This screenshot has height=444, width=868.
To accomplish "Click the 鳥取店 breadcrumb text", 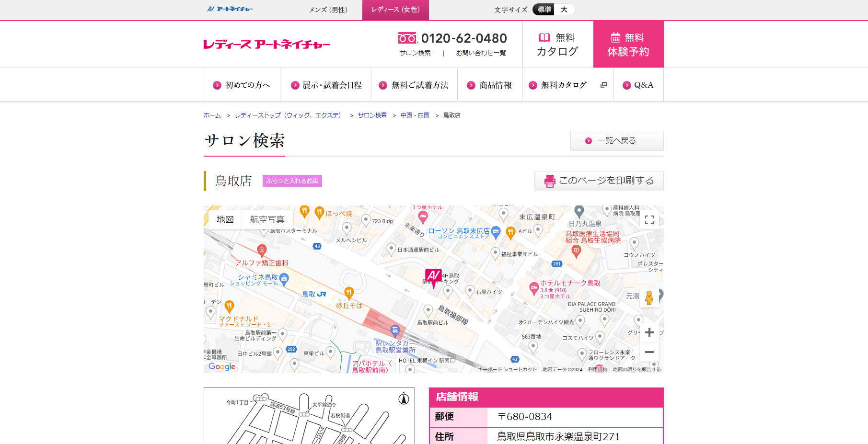I will coord(451,115).
